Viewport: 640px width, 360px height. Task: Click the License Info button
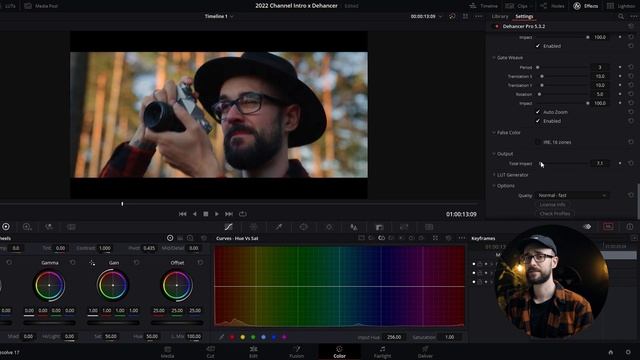coord(552,204)
